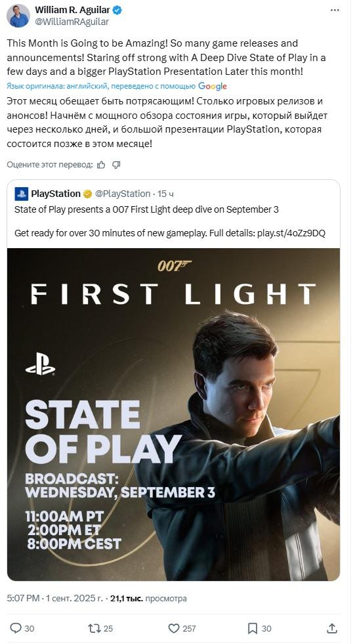
Task: Rate the translation with thumbs up
Action: (101, 165)
